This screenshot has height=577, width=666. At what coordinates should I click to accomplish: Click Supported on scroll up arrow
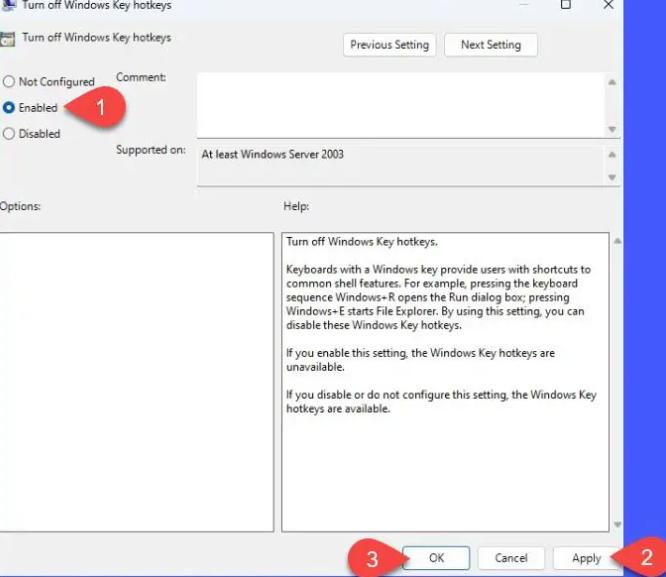click(612, 154)
